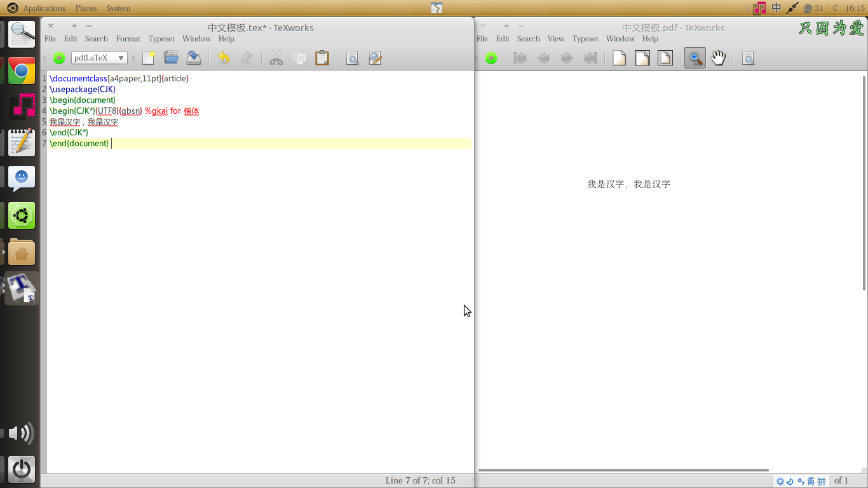
Task: Open the chat smiley dock icon
Action: [22, 179]
